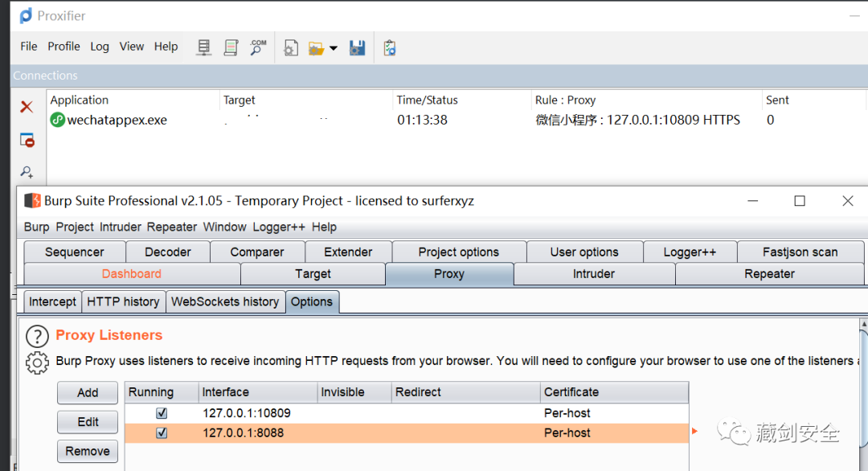The width and height of the screenshot is (868, 471).
Task: Switch to the Project options tab
Action: 459,252
